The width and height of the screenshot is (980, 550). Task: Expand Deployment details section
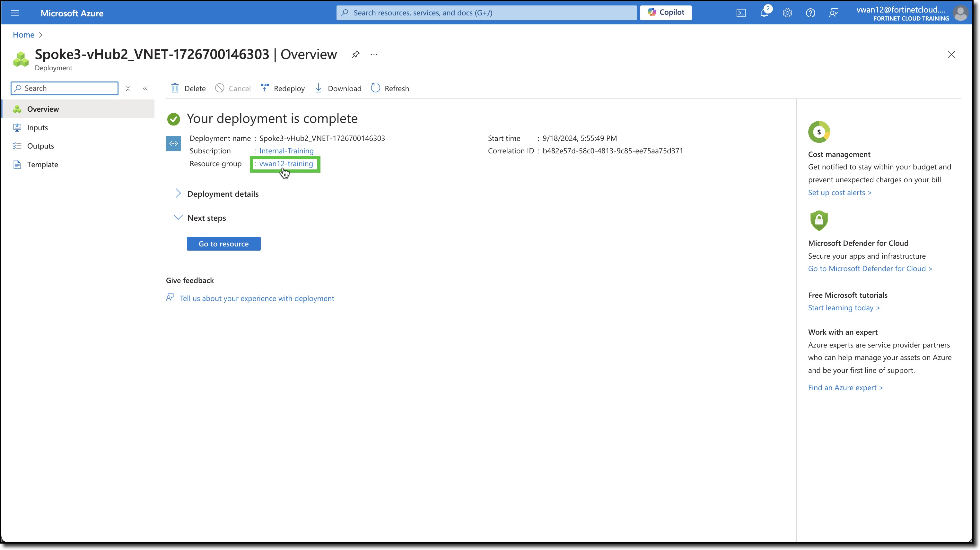(216, 194)
